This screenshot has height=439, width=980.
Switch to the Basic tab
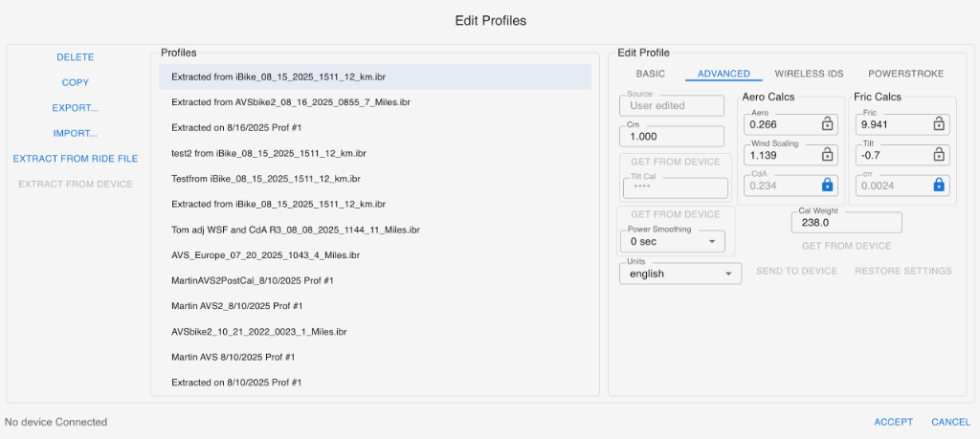tap(651, 74)
